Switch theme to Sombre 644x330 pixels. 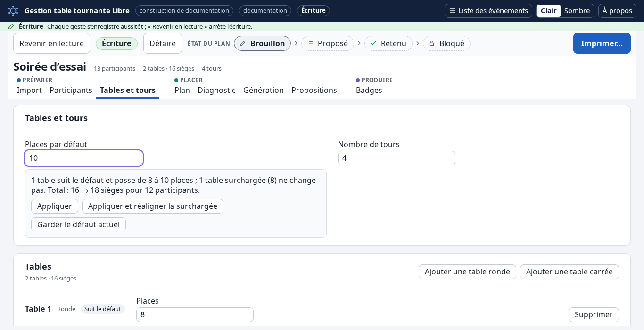[577, 10]
